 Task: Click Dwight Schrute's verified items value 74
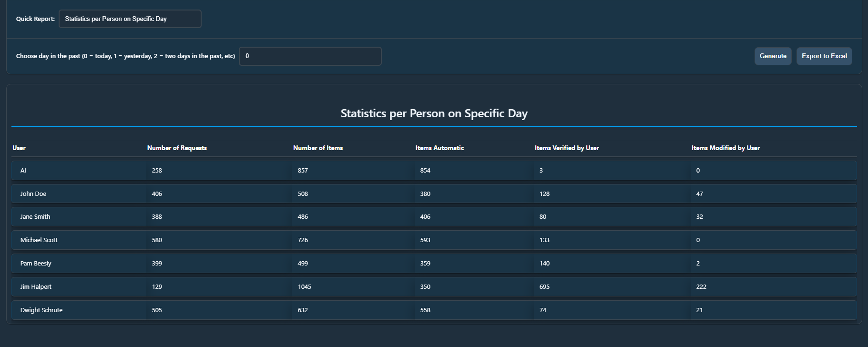tap(543, 310)
